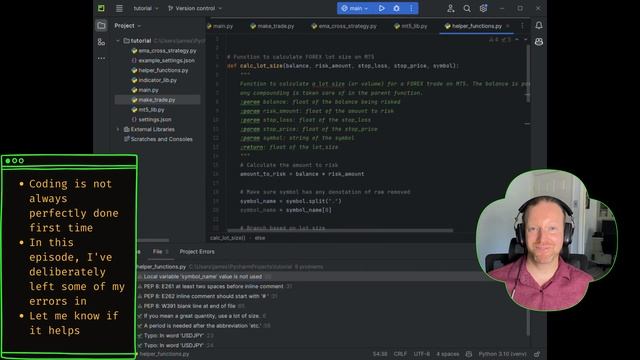The height and width of the screenshot is (360, 640).
Task: Open the Version control dropdown
Action: (195, 8)
